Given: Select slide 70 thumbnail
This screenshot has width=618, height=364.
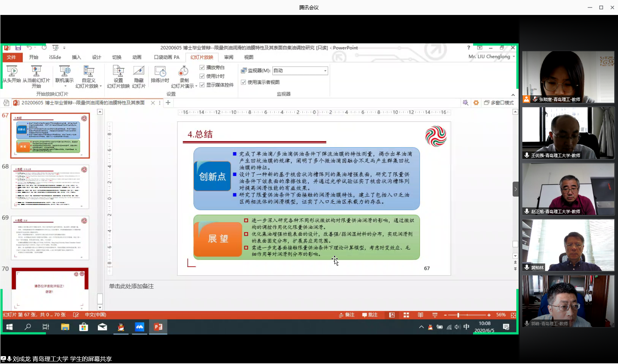Looking at the screenshot, I should 50,288.
